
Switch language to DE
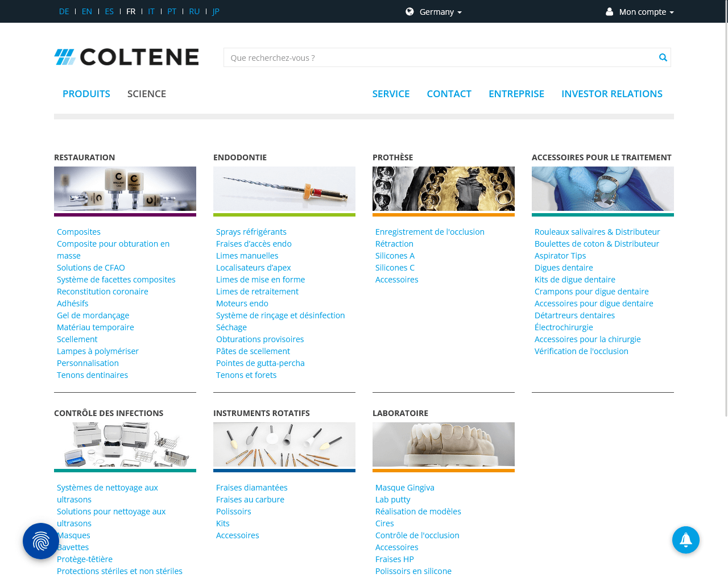pos(64,11)
